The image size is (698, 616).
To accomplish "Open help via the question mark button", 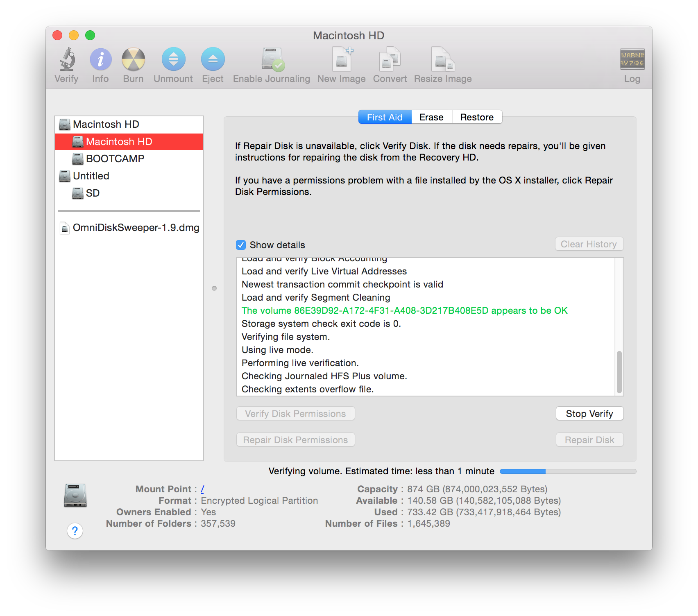I will [75, 531].
